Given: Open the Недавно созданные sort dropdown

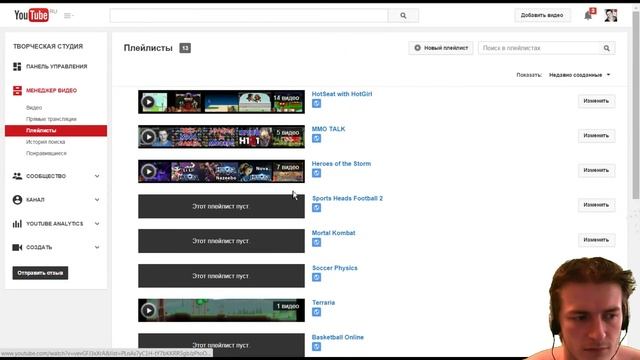Looking at the screenshot, I should click(x=580, y=75).
